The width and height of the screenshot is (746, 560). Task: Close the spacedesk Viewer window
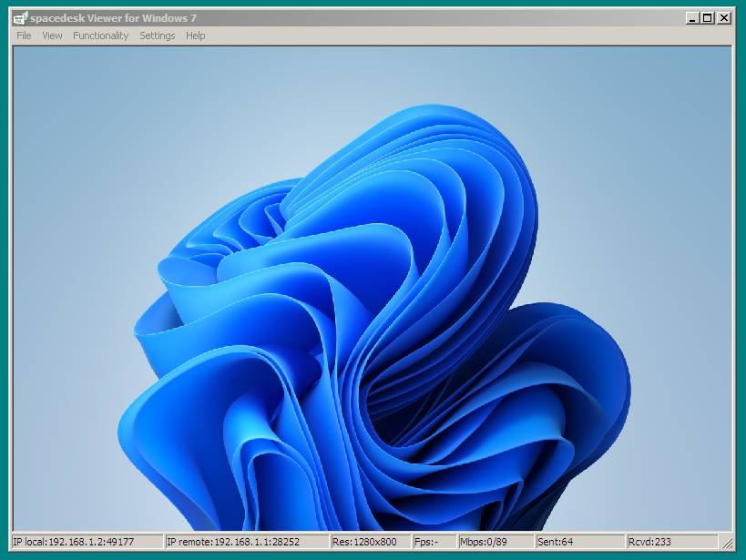coord(723,18)
